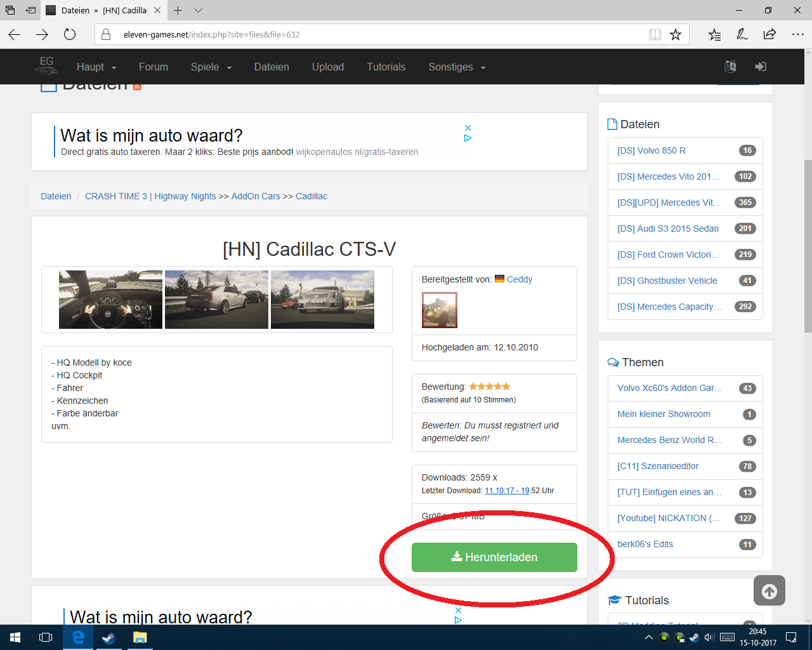Show tab previews with the chevron
Screen dimensions: 812x650
[198, 10]
